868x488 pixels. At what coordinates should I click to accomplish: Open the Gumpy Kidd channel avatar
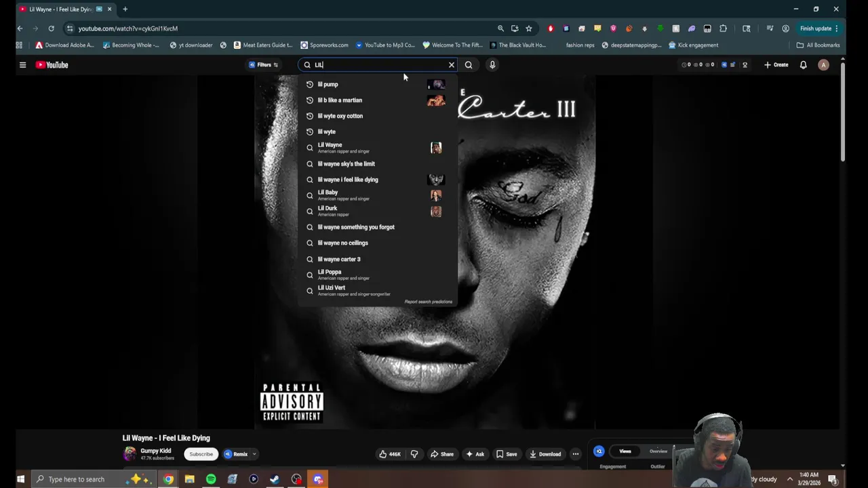pyautogui.click(x=130, y=454)
